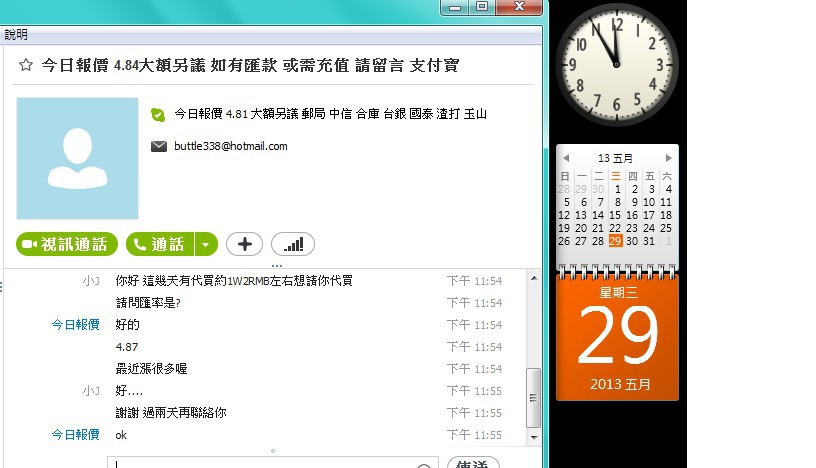Select day 29 in the calendar gadget
The height and width of the screenshot is (468, 816).
615,241
